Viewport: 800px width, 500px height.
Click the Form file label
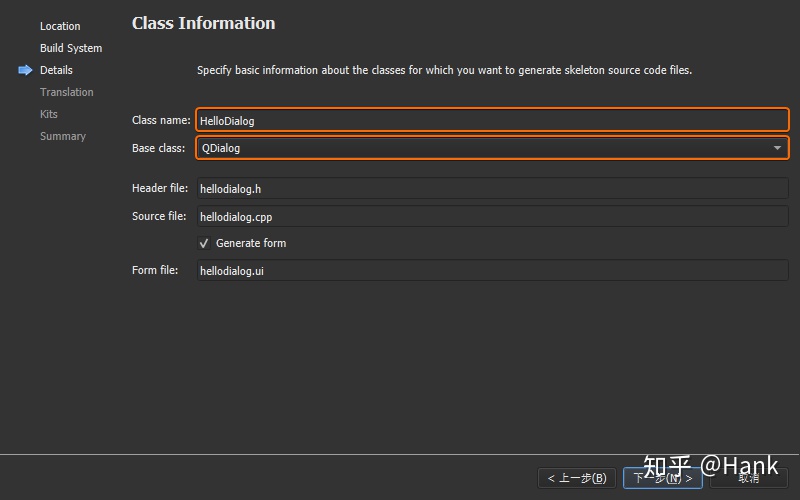click(x=155, y=270)
